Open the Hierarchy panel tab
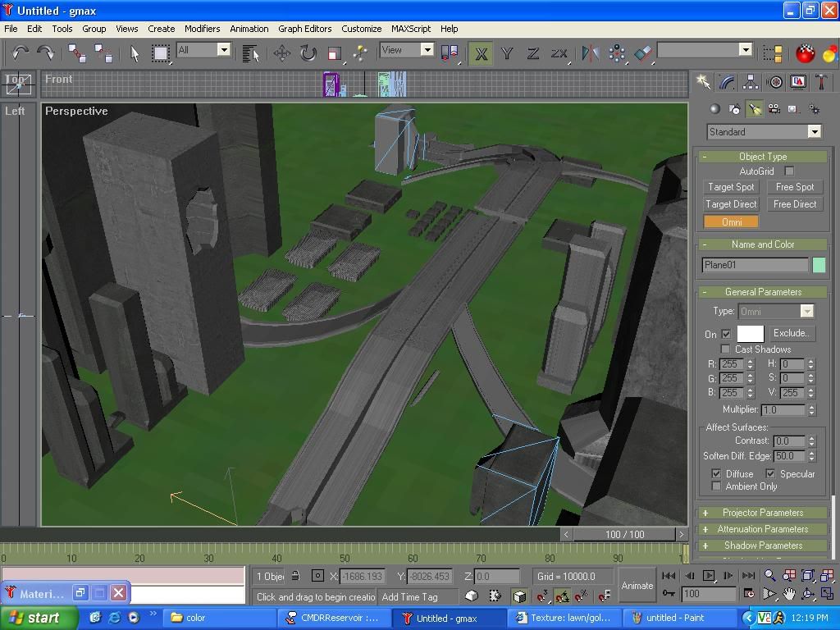The width and height of the screenshot is (840, 630). pos(751,82)
